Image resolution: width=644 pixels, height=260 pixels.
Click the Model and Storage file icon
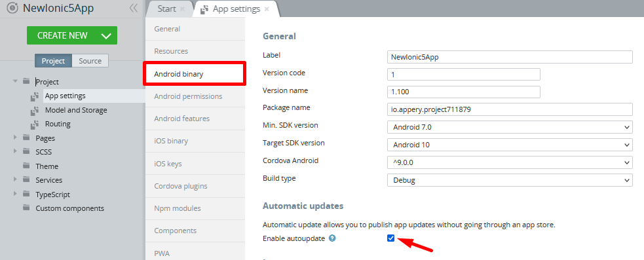coord(35,111)
